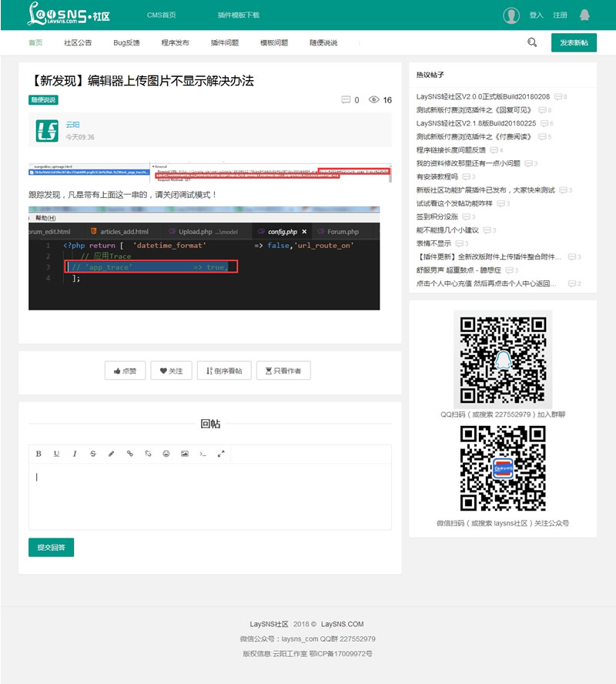Go to CMS首页
The width and height of the screenshot is (616, 684).
pos(161,15)
